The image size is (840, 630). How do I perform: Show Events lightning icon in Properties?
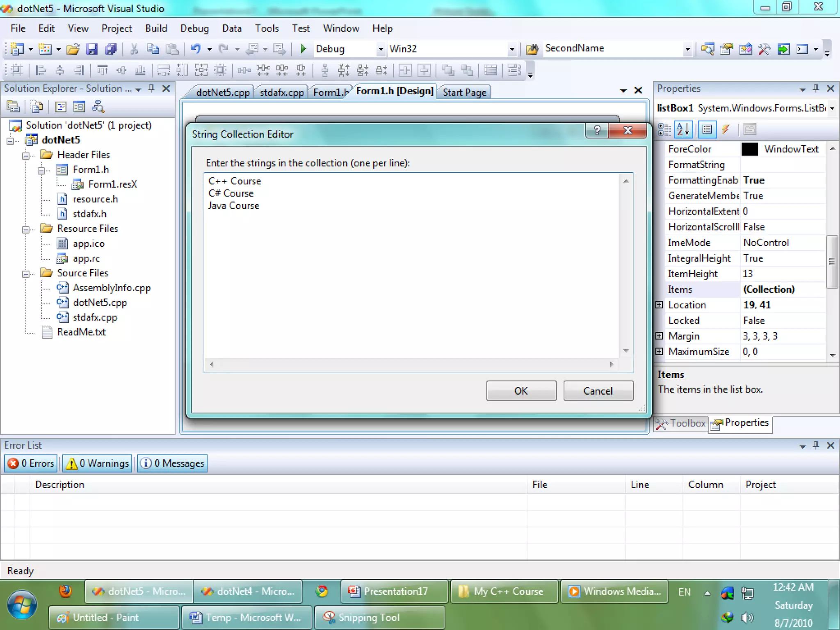[x=726, y=130]
